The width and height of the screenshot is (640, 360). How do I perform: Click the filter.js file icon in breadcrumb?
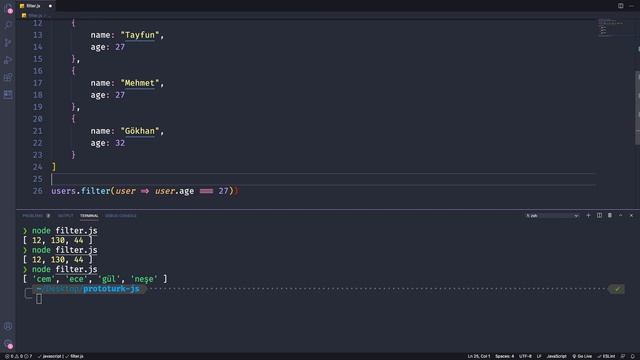(x=24, y=16)
